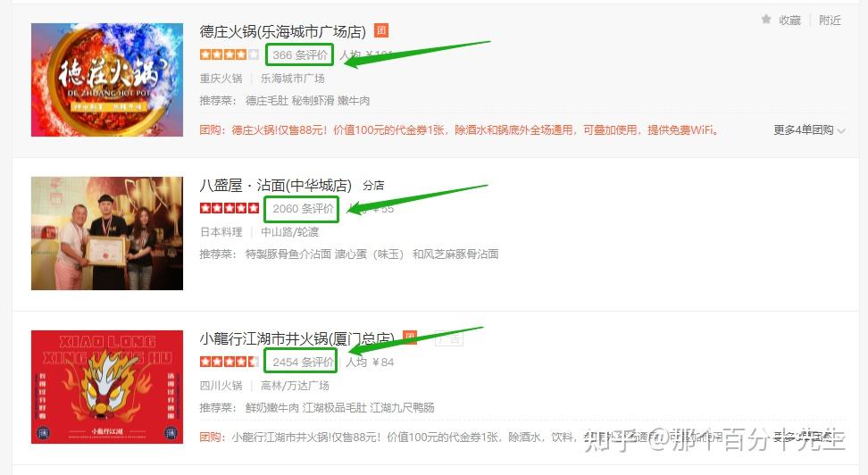Open 德庄火锅(乐海城市广场店) restaurant title
This screenshot has width=868, height=475.
tap(283, 31)
